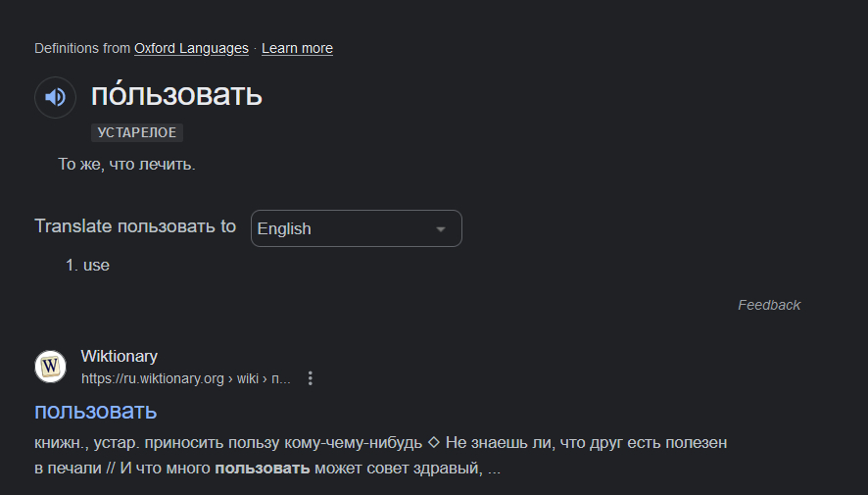The height and width of the screenshot is (495, 868).
Task: Click the snippet line beginning в печали
Action: 69,469
